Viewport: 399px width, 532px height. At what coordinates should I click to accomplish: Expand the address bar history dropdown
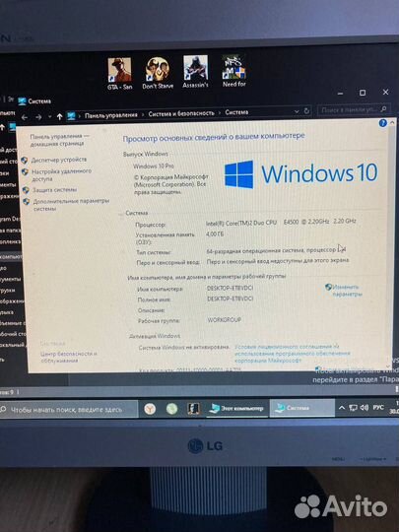[297, 111]
